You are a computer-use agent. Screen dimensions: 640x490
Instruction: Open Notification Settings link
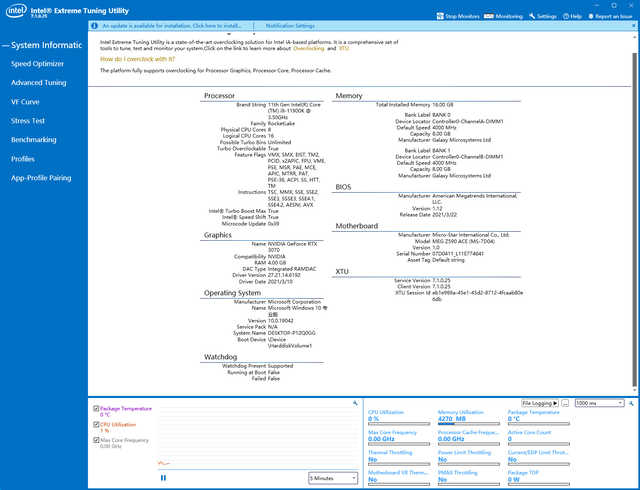[290, 26]
